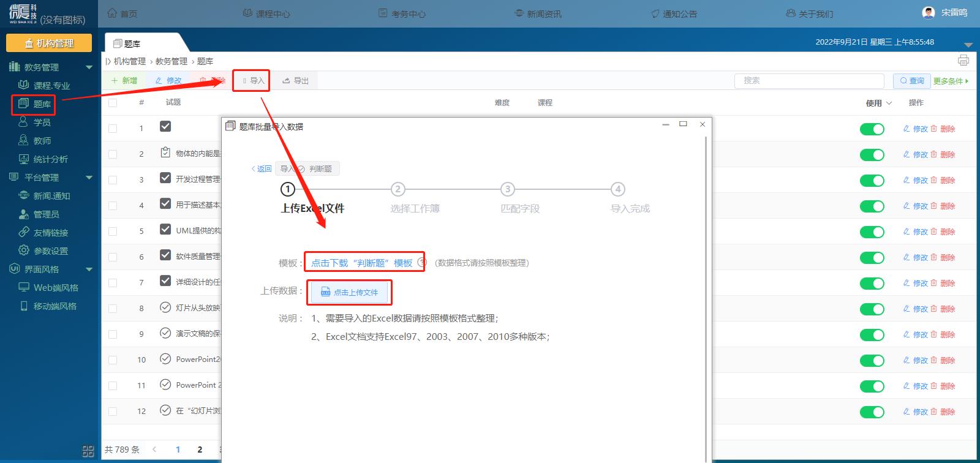
Task: Click the 移动端风格 phone icon
Action: click(x=23, y=306)
